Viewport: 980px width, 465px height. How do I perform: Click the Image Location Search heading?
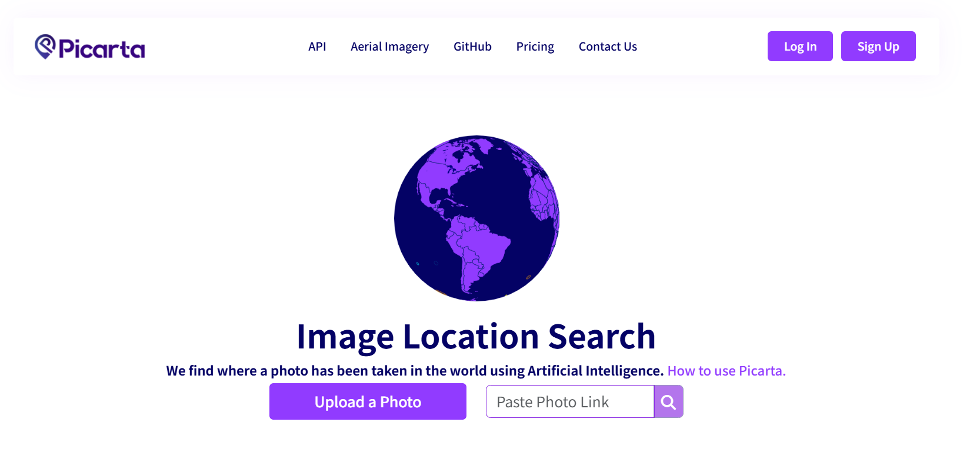[476, 337]
